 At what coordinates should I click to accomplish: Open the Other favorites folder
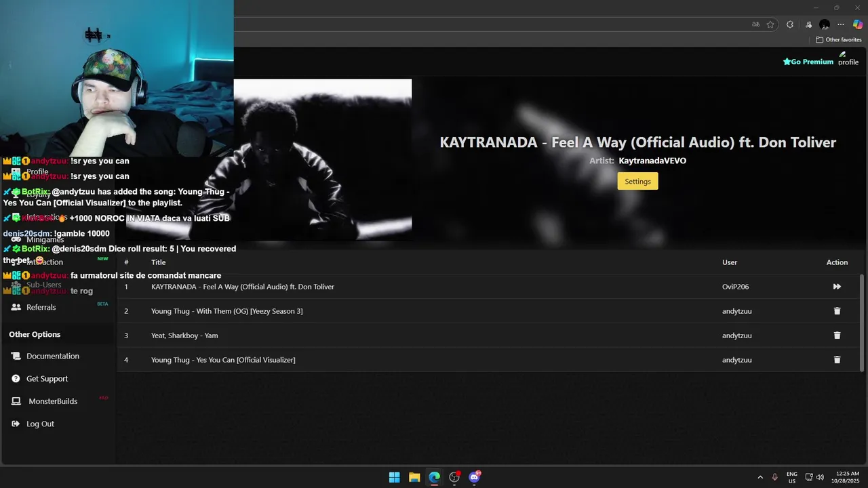tap(839, 40)
